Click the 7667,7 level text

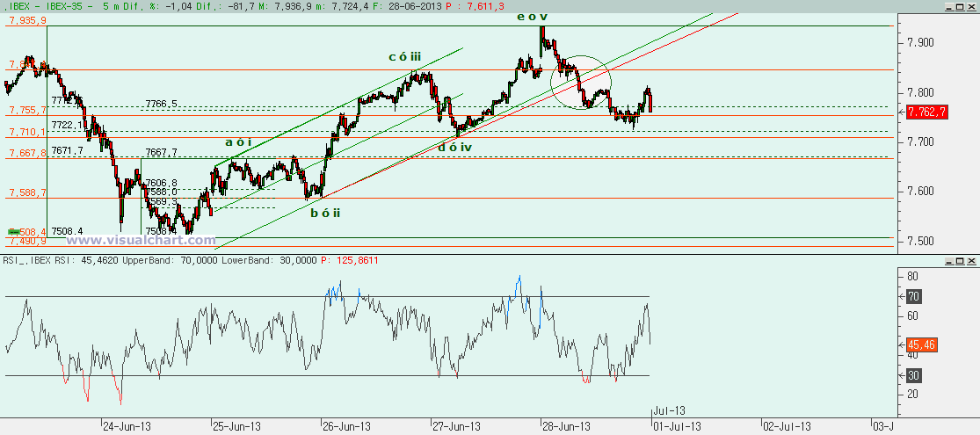[161, 153]
